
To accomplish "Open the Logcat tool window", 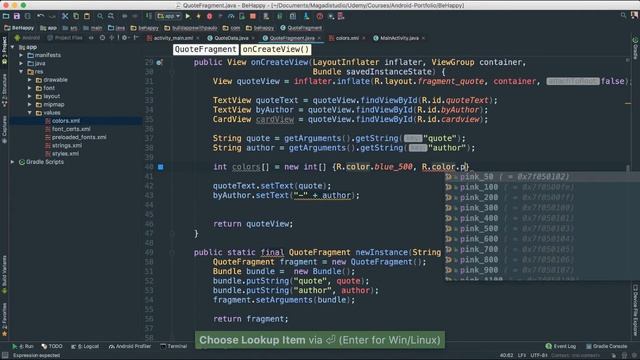I will tap(85, 346).
